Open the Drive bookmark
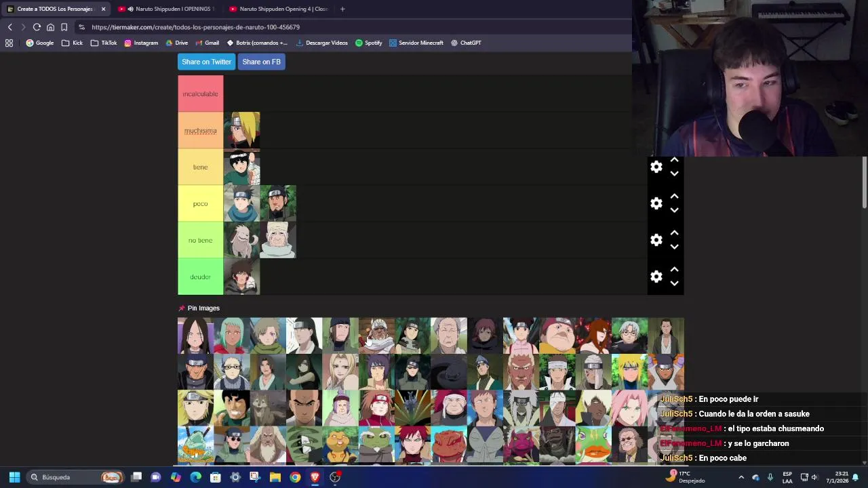868x488 pixels. pos(176,43)
